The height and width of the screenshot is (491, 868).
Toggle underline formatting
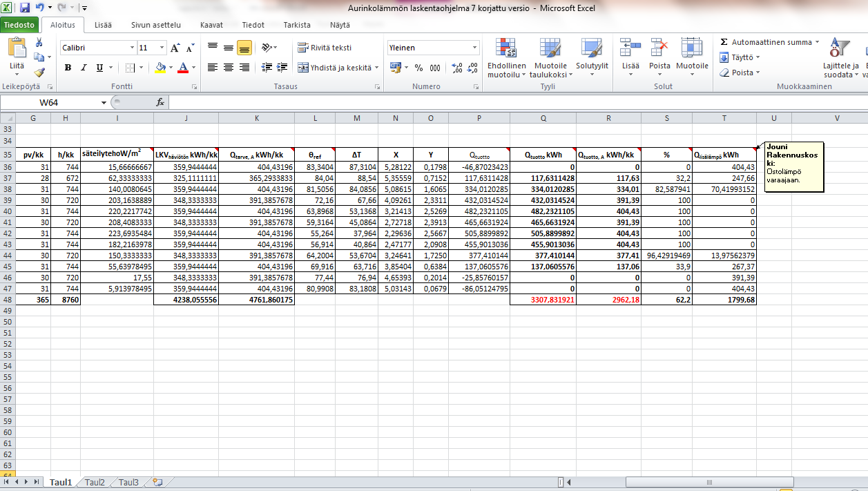(100, 68)
